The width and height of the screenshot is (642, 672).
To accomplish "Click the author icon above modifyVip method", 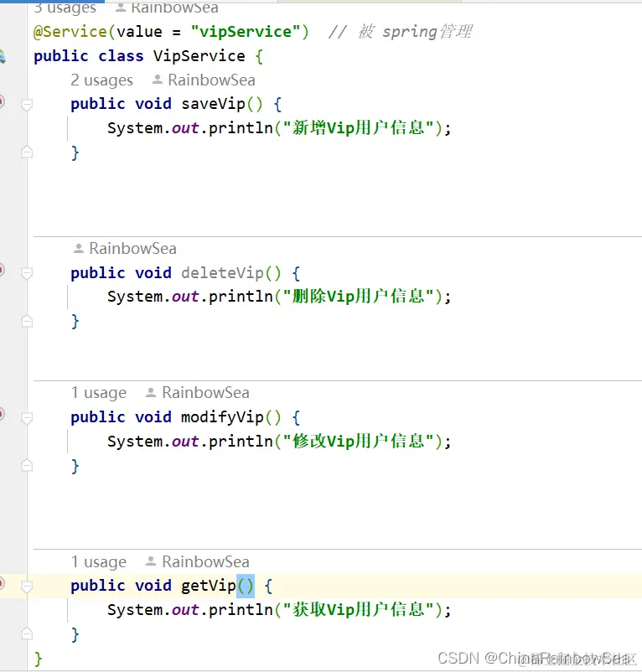I will click(150, 392).
